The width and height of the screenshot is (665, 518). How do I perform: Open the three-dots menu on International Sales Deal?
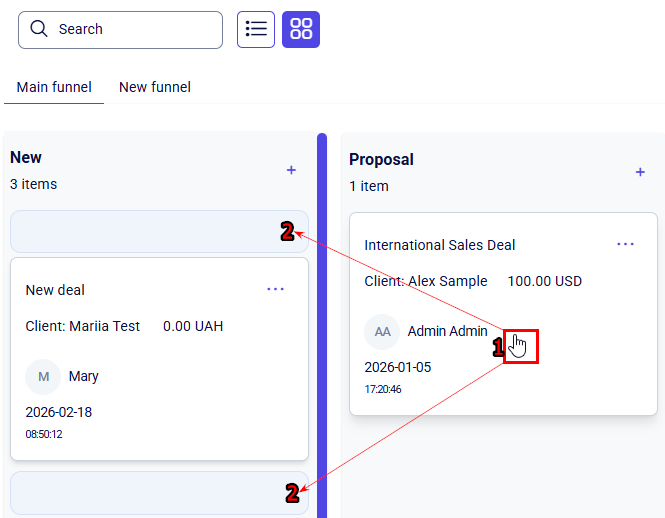pyautogui.click(x=625, y=244)
